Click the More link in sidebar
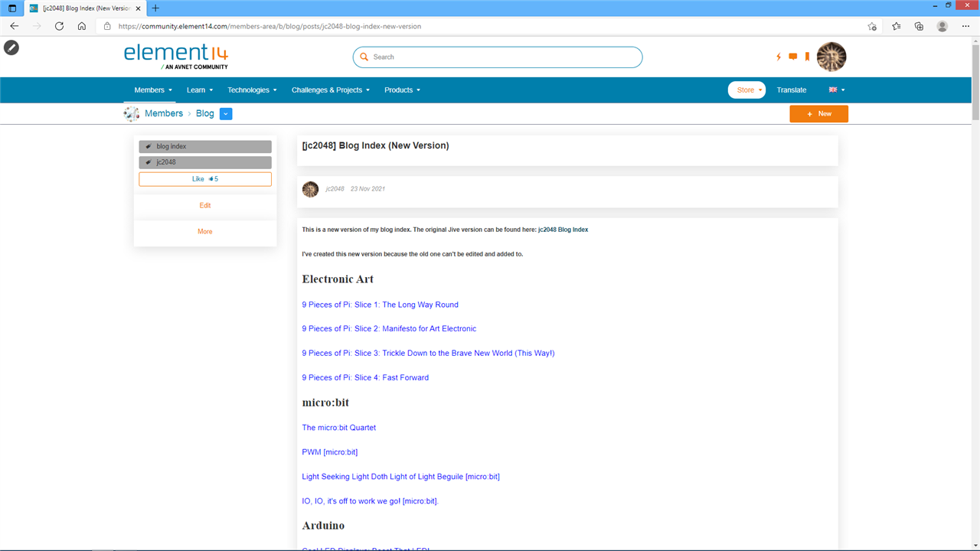980x551 pixels. pyautogui.click(x=205, y=232)
